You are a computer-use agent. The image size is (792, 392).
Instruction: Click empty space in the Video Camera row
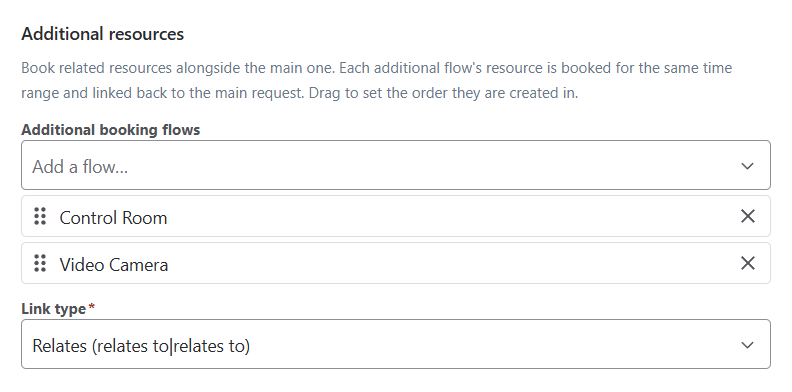[450, 264]
